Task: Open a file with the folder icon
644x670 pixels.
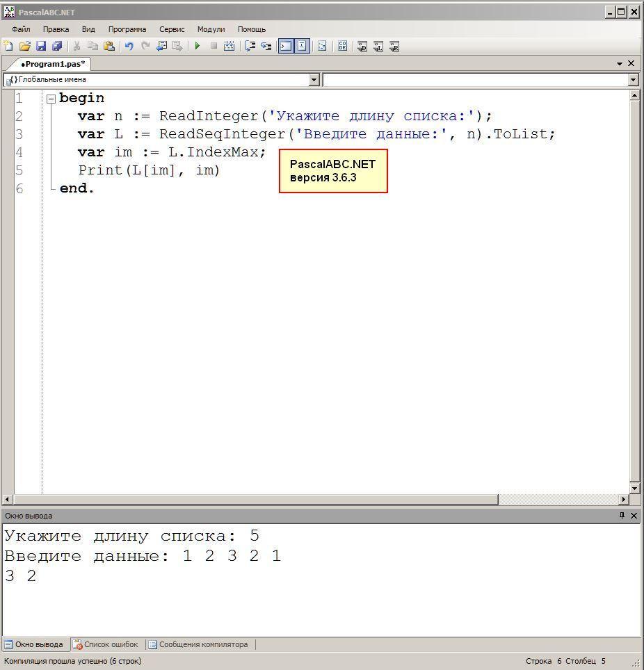Action: pos(25,46)
